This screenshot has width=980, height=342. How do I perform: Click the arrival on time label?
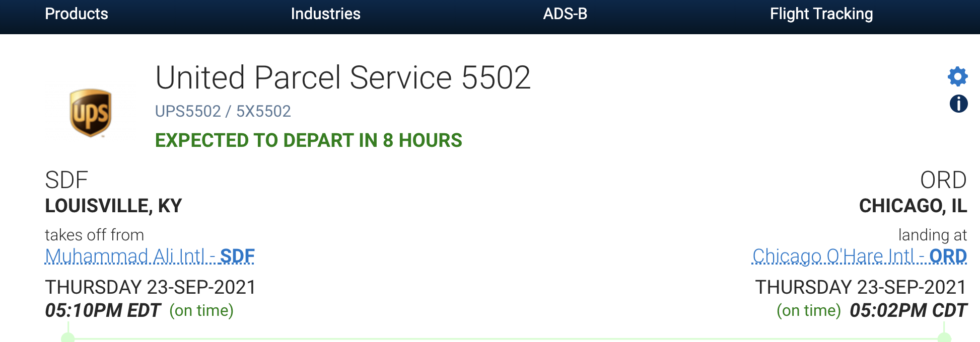808,310
